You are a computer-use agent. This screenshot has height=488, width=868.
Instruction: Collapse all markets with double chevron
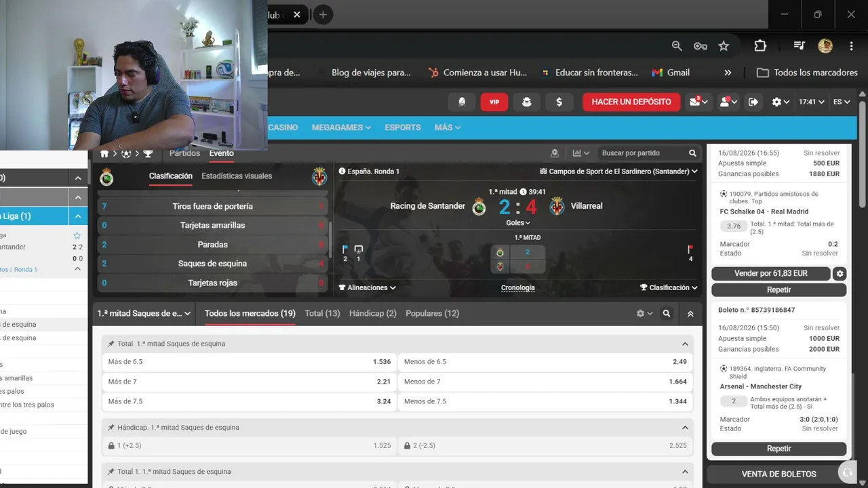pos(690,314)
